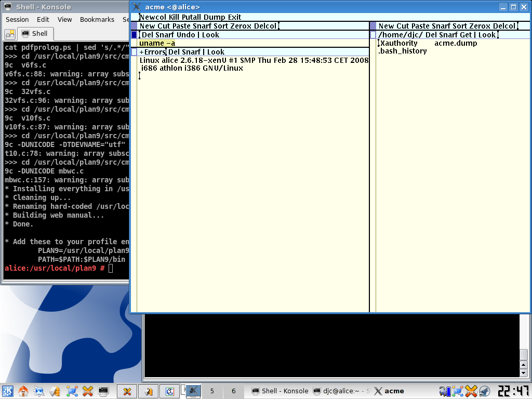The image size is (532, 399).
Task: Click the '* Done.' line in Konsole
Action: [19, 224]
